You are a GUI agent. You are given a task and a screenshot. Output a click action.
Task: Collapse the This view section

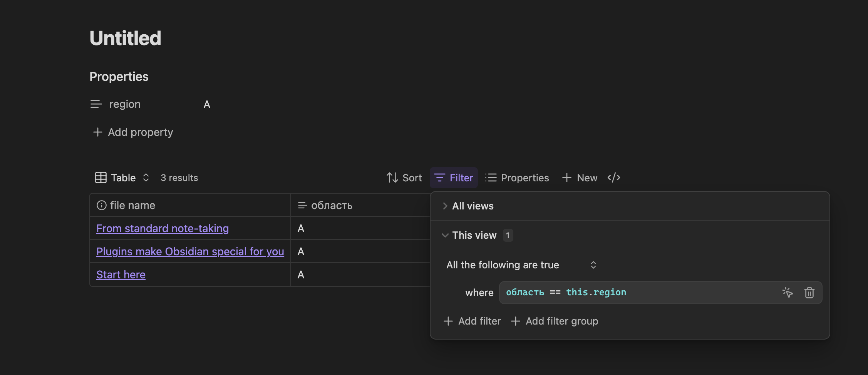pos(445,235)
